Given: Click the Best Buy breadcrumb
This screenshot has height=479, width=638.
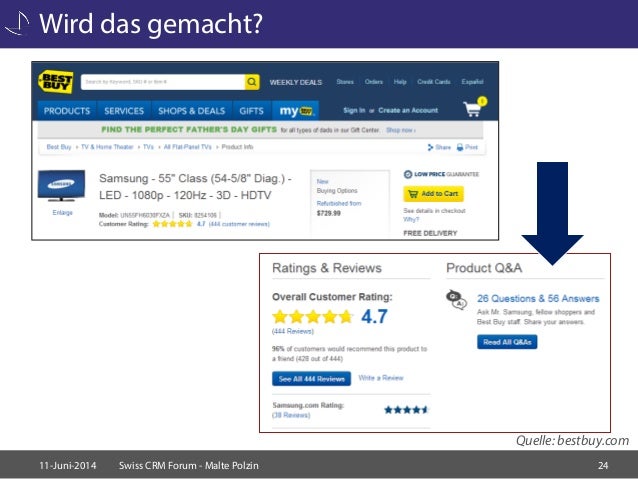Looking at the screenshot, I should pos(59,147).
